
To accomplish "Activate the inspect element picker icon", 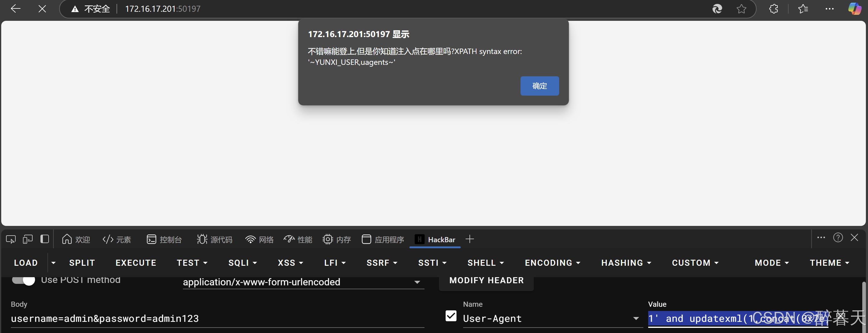I will [x=11, y=239].
